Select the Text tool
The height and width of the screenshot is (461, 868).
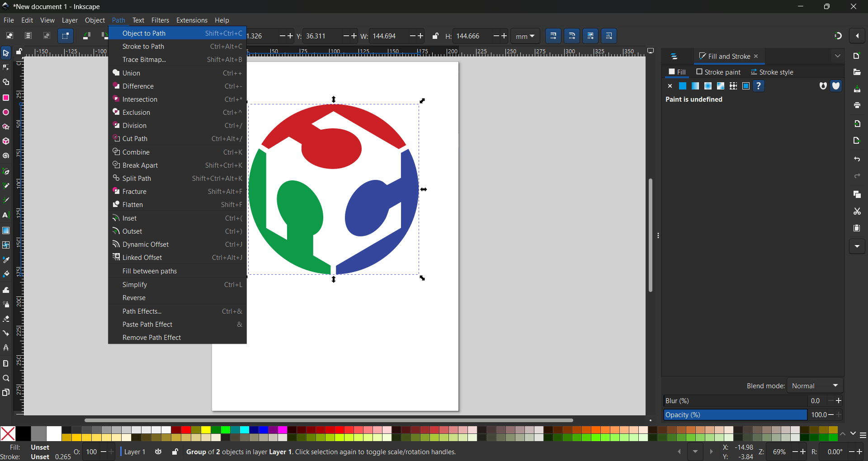[6, 215]
